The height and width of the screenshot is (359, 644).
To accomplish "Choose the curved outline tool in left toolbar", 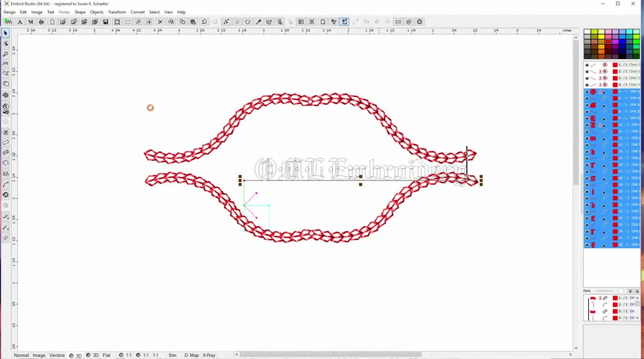I will (x=6, y=184).
